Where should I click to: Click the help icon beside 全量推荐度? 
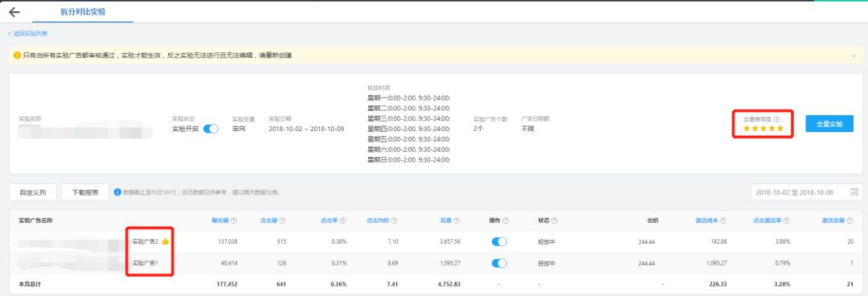point(776,119)
